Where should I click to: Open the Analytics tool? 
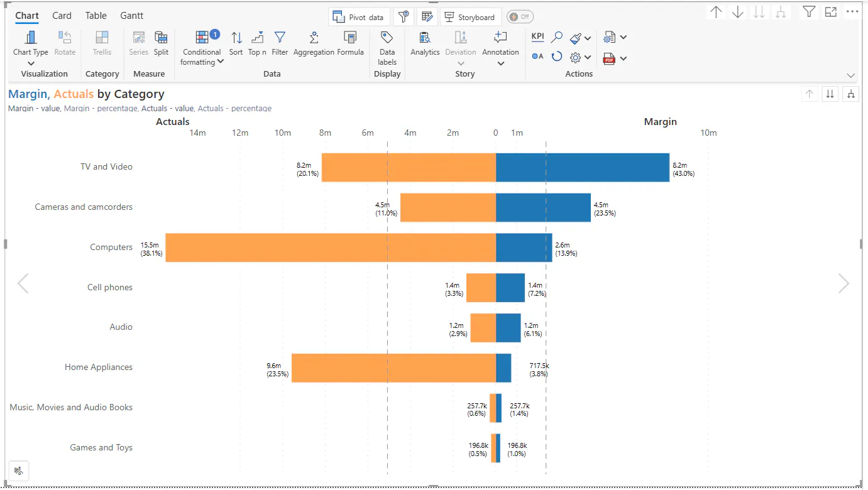(x=425, y=39)
